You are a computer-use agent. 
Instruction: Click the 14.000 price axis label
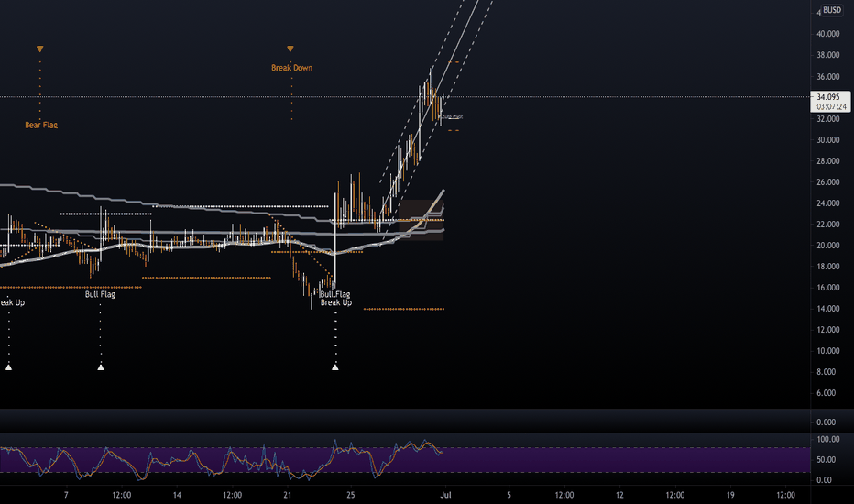point(827,309)
